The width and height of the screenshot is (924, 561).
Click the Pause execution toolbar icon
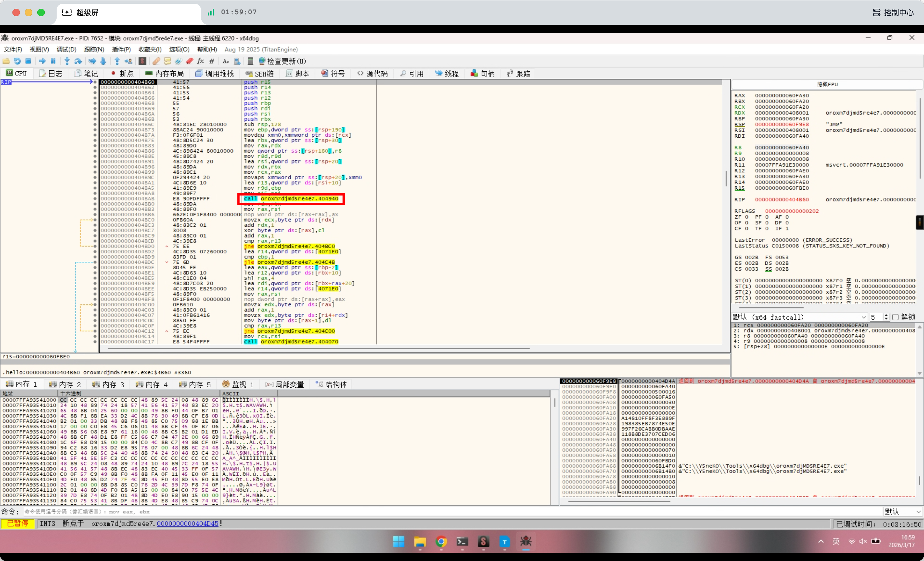[53, 61]
